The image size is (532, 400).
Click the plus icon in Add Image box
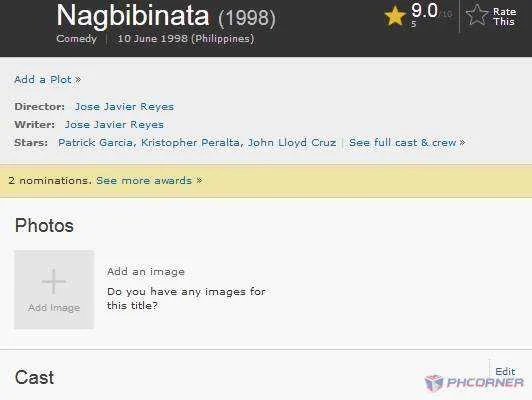pos(54,281)
